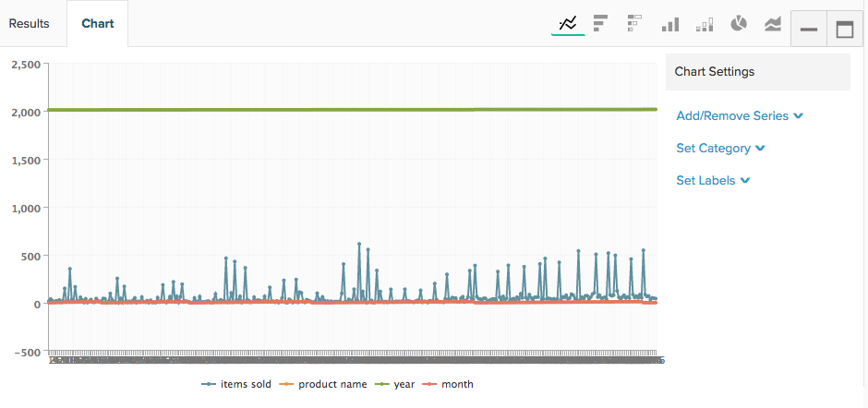
Task: Click the green year line in chart
Action: 353,110
